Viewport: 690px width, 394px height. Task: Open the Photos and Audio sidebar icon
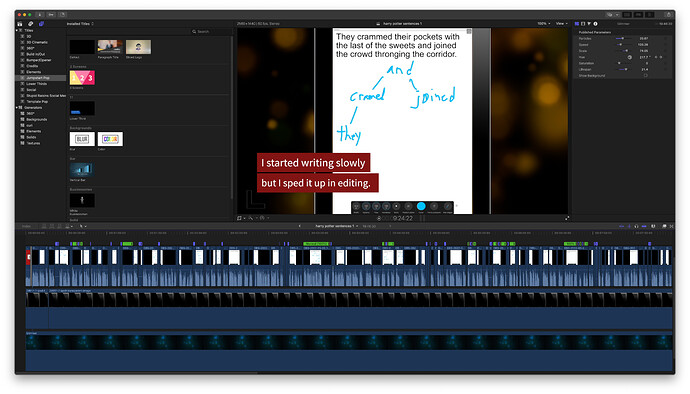(30, 24)
